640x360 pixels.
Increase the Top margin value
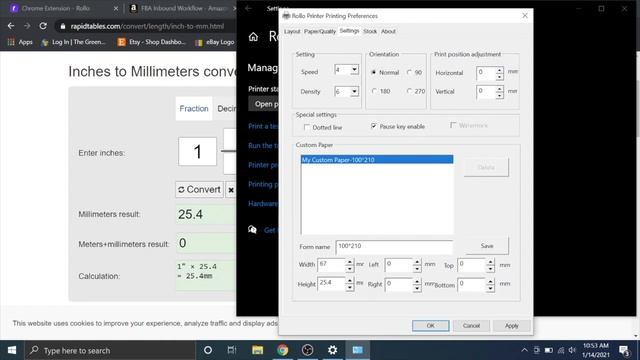tap(491, 262)
